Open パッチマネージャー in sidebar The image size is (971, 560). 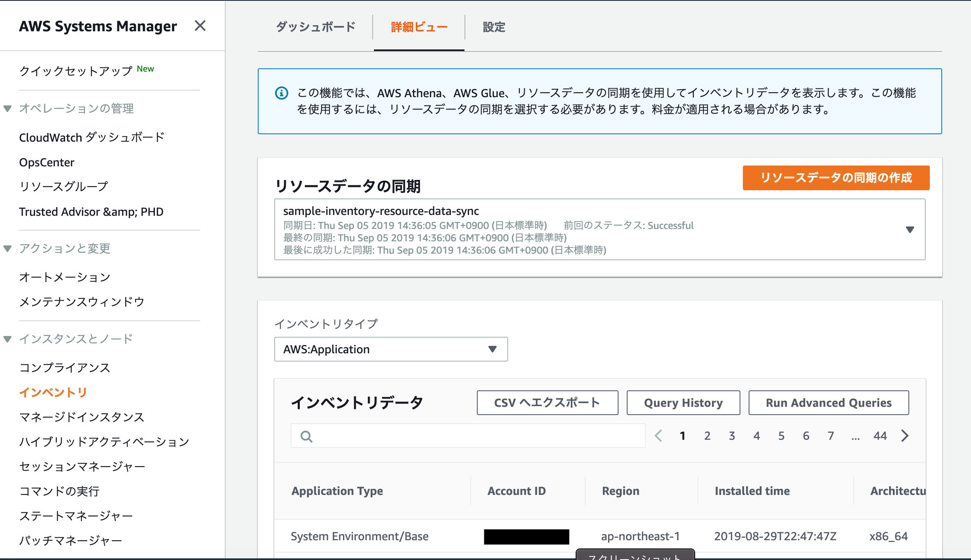[70, 541]
